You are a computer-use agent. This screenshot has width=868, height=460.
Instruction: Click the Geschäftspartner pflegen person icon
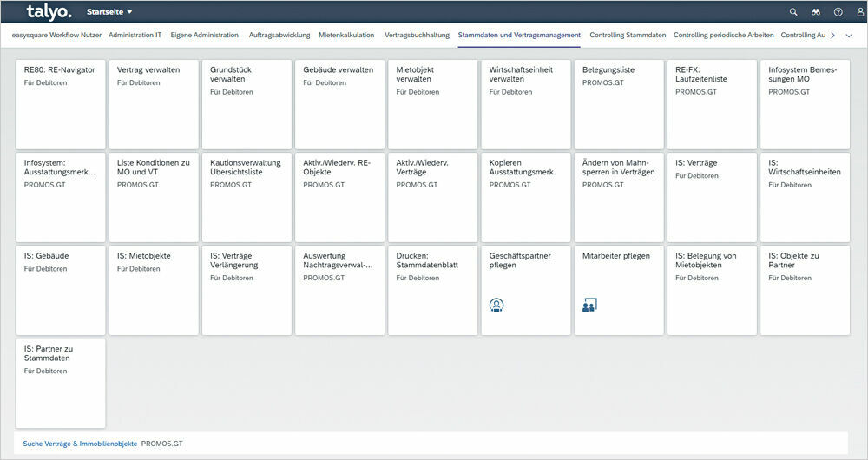tap(496, 306)
